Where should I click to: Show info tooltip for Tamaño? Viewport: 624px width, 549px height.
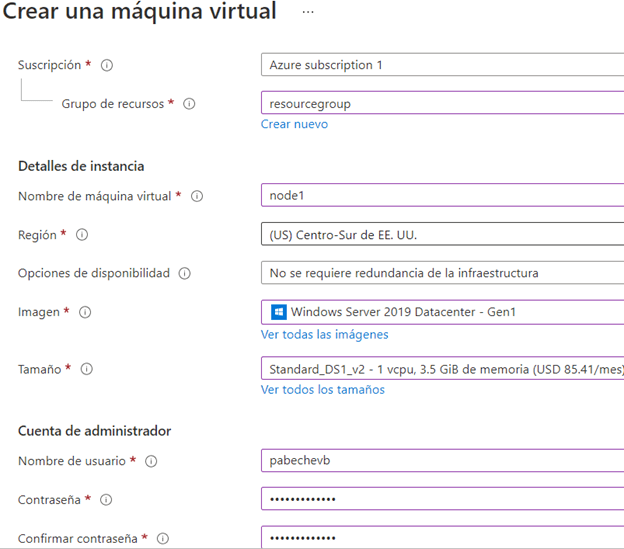(x=87, y=369)
